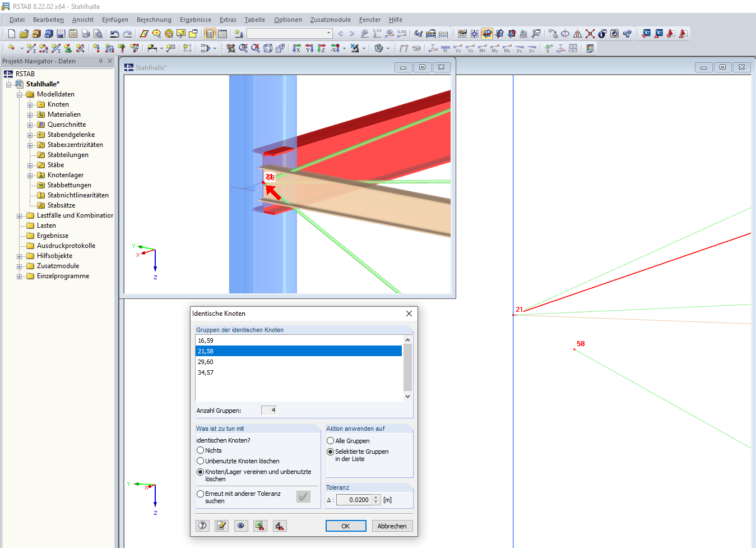This screenshot has height=548, width=756.
Task: Close the Identische Knoten dialog
Action: coord(409,314)
